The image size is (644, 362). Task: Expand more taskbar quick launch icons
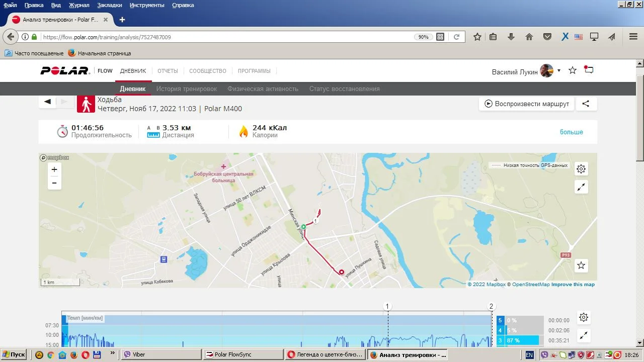[112, 354]
